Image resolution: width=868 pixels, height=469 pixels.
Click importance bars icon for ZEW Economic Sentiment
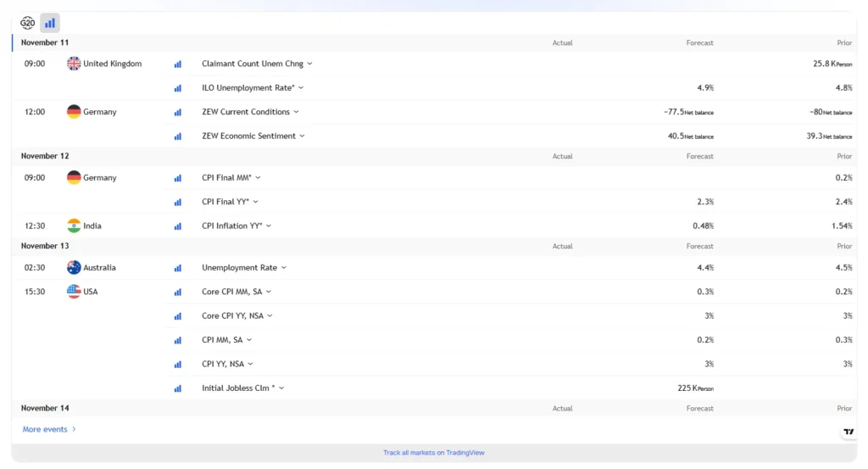(178, 136)
